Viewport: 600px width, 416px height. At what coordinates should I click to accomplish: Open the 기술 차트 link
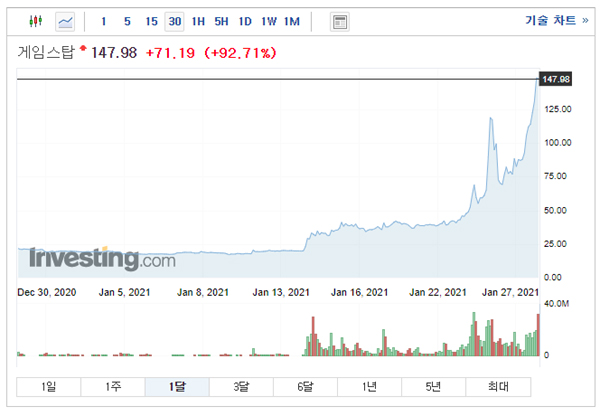[x=556, y=21]
